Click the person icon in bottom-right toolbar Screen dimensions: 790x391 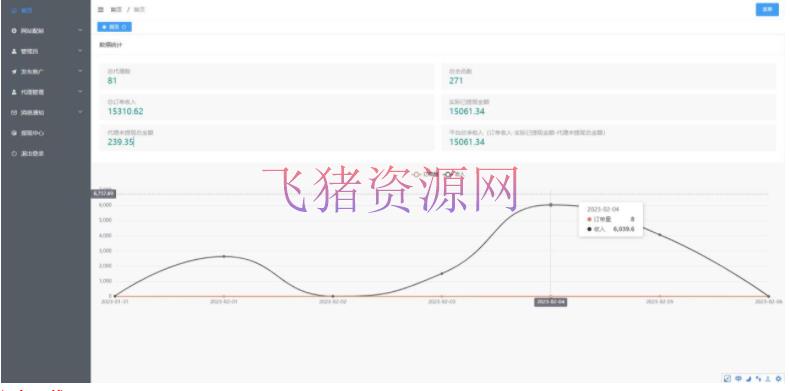[768, 378]
